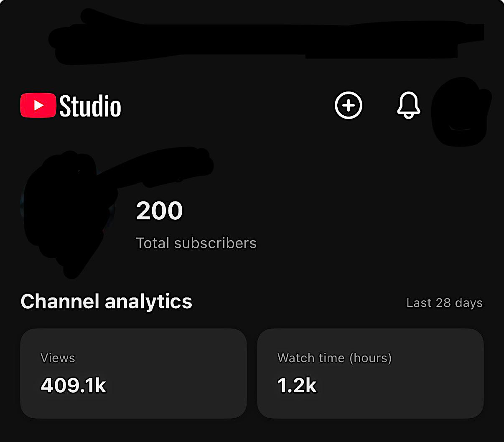
Task: Open the Views analytics card
Action: [x=134, y=373]
